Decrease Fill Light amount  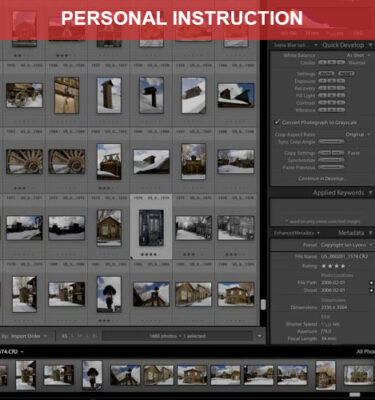(322, 96)
